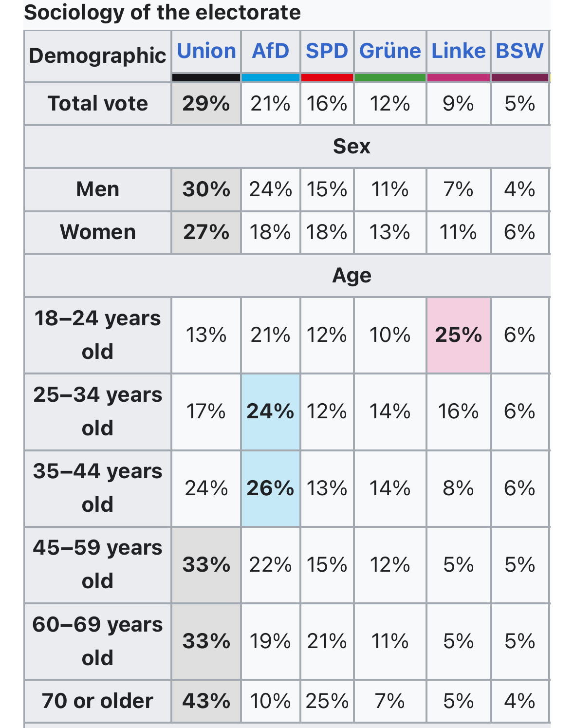Open the SPD party link
Image resolution: width=574 pixels, height=728 pixels.
click(x=327, y=51)
